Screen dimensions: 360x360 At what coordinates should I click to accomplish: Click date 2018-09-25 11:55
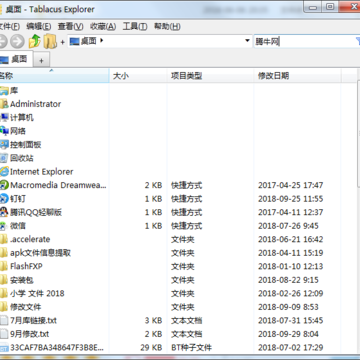point(290,199)
